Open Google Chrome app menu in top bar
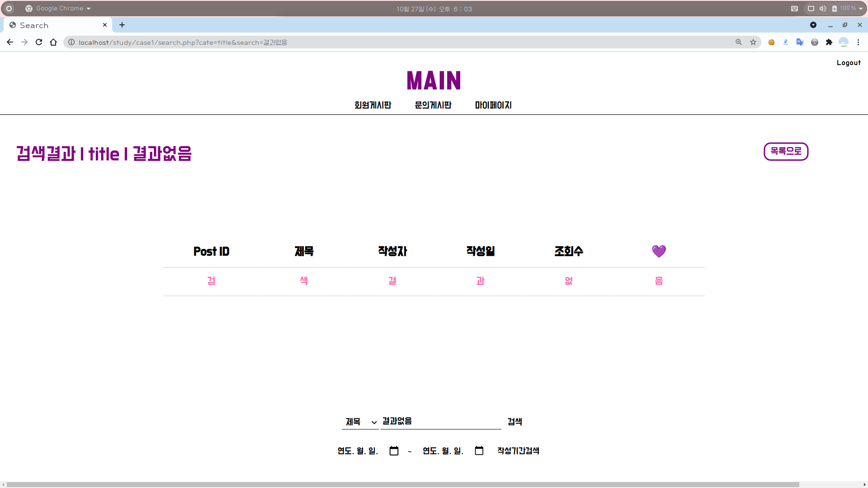 click(59, 9)
